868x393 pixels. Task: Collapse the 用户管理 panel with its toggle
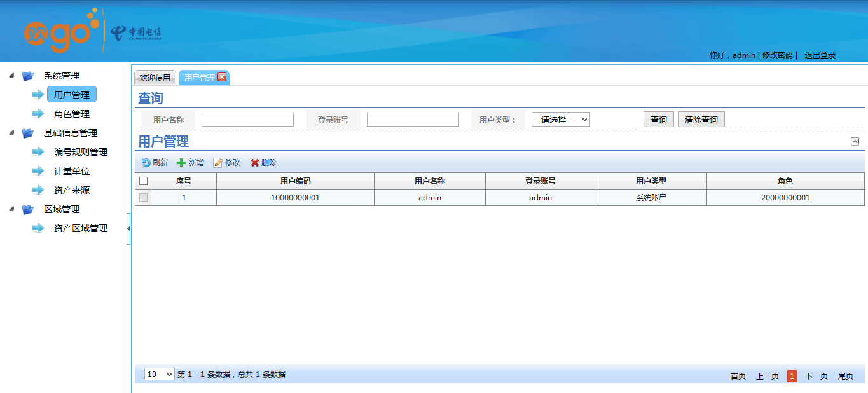click(x=855, y=142)
